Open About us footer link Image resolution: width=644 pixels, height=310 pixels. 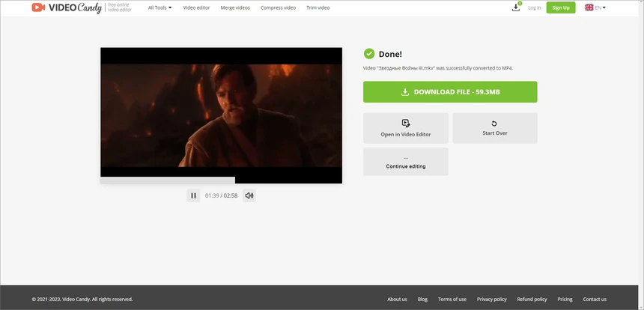[x=397, y=300]
